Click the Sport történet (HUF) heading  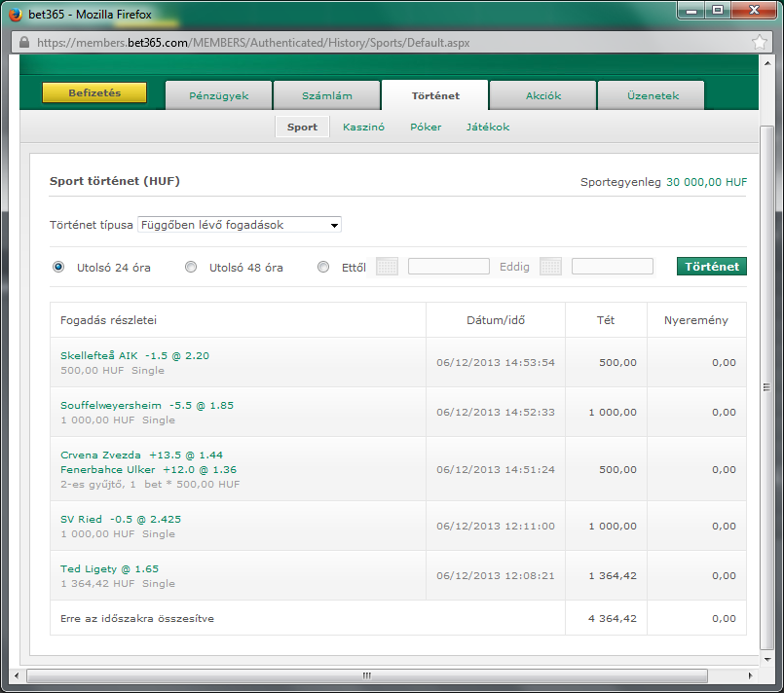pos(115,181)
